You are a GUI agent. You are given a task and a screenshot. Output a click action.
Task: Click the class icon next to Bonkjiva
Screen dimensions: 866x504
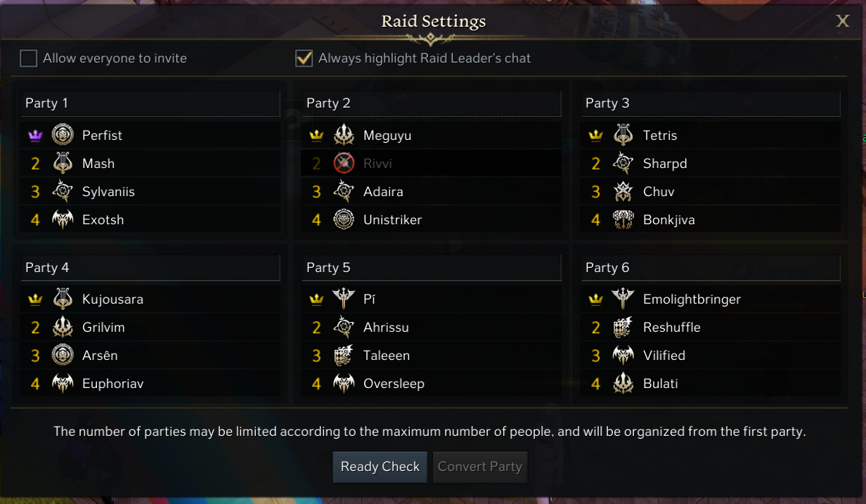pyautogui.click(x=623, y=219)
